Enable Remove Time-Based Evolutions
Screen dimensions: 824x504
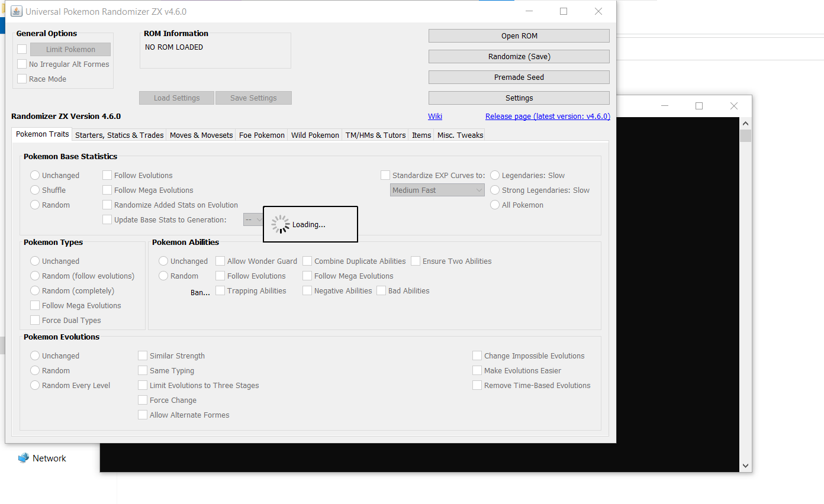477,385
